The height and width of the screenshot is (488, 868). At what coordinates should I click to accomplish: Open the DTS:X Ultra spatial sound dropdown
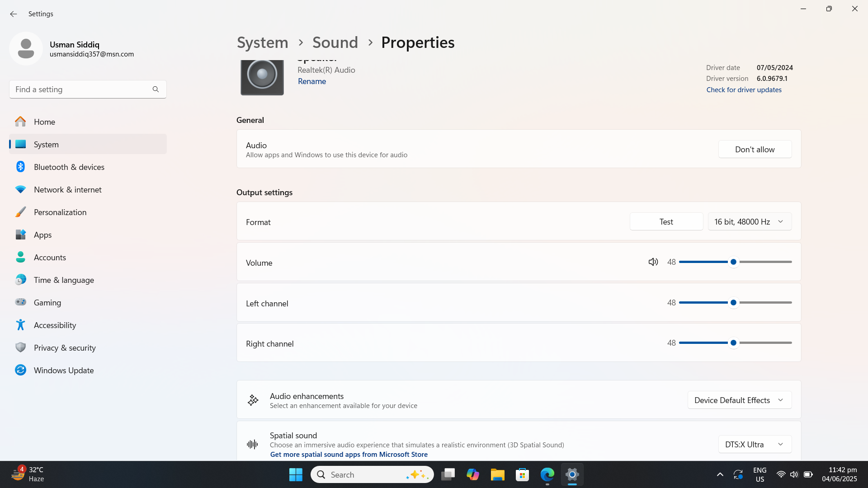coord(754,444)
